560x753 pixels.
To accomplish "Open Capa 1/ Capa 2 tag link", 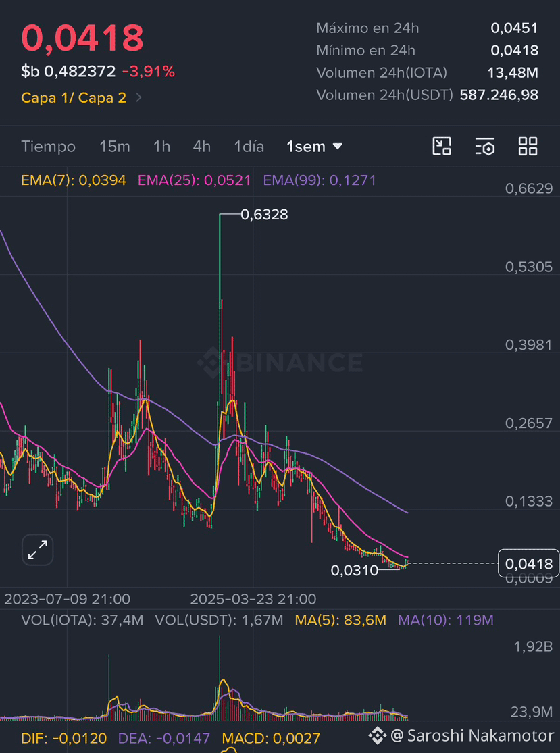I will coord(74,98).
